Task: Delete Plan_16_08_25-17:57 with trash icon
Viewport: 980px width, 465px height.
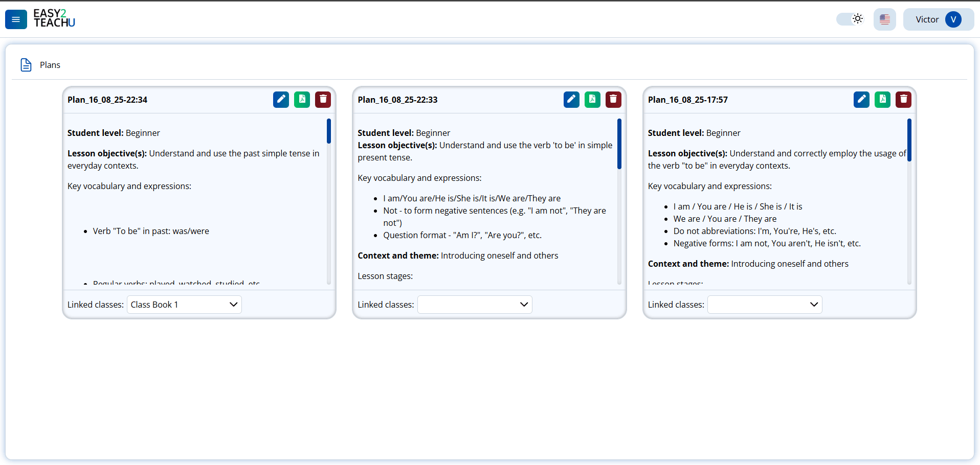Action: click(x=903, y=99)
